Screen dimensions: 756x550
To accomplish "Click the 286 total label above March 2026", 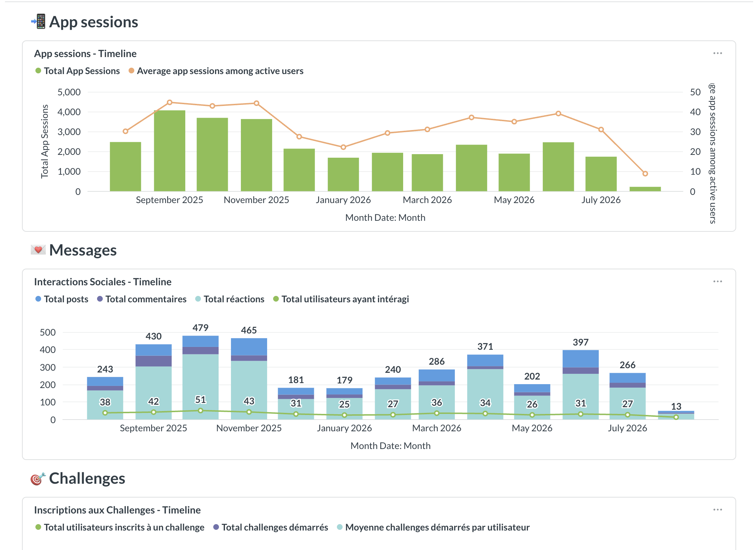I will click(x=437, y=361).
